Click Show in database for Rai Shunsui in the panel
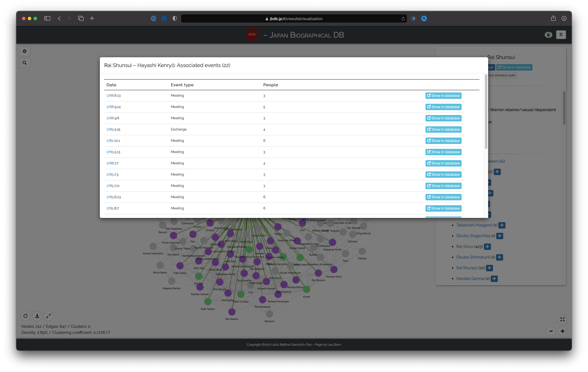 tap(514, 67)
